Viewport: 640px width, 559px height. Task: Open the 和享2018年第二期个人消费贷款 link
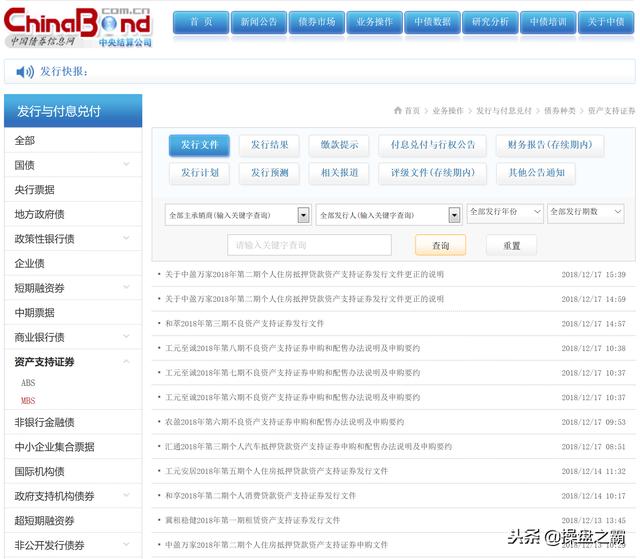click(x=260, y=495)
